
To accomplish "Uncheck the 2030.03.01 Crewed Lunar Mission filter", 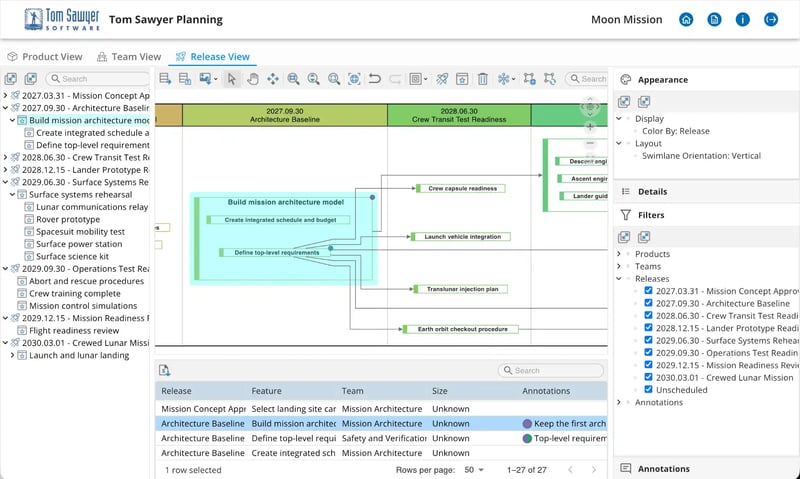I will pos(648,377).
